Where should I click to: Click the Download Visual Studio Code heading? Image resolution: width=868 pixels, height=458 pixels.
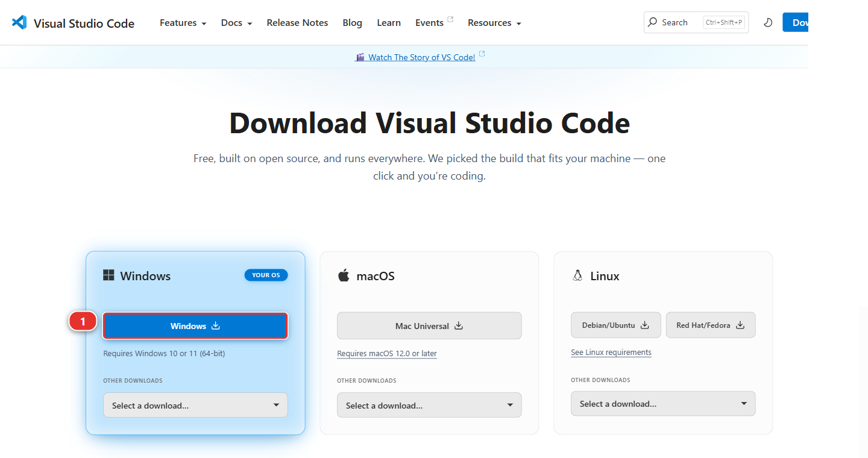pyautogui.click(x=429, y=123)
